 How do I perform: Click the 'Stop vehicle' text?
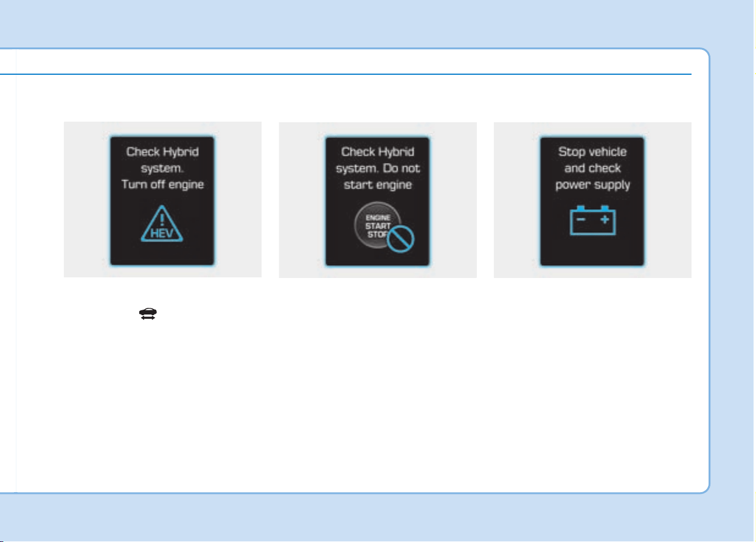pyautogui.click(x=592, y=152)
